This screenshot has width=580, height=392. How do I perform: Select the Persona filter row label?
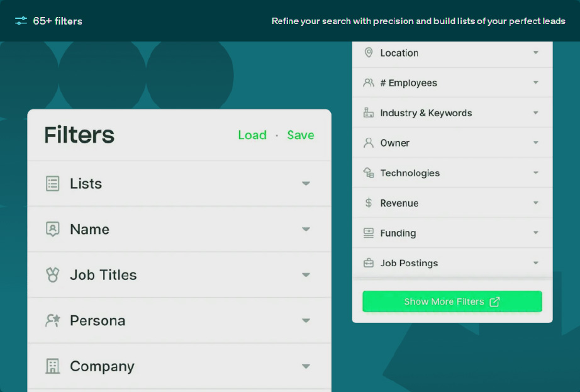click(98, 320)
